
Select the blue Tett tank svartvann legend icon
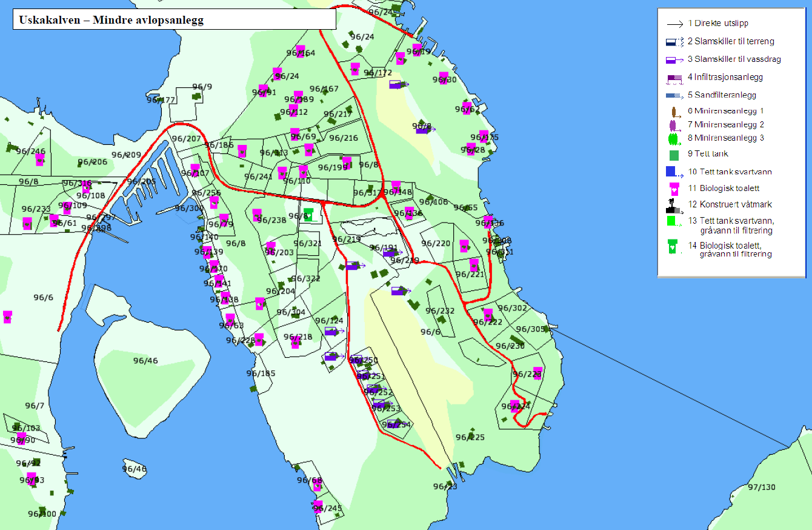674,172
